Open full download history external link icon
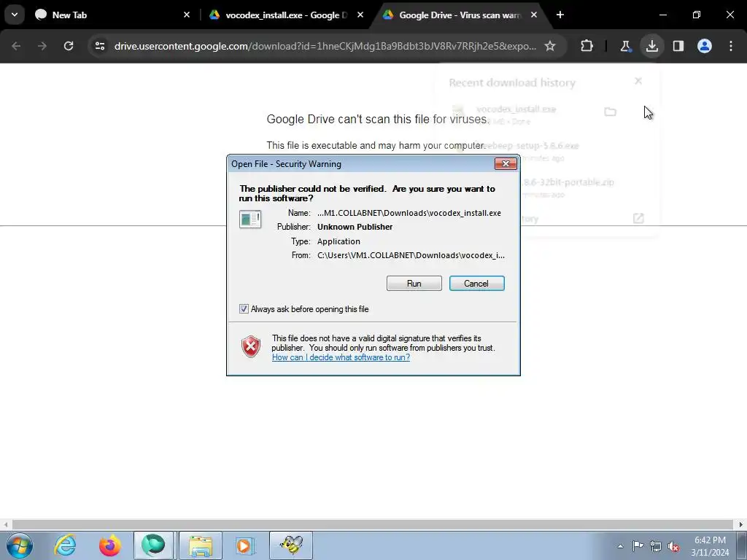Screen dimensions: 747x560 pyautogui.click(x=638, y=218)
